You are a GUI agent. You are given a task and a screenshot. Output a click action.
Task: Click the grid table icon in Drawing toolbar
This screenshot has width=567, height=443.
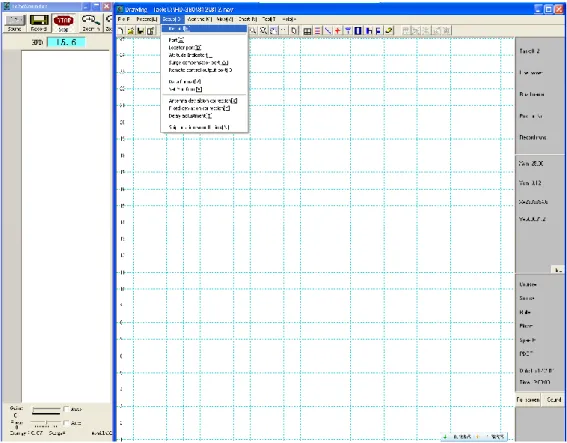pos(307,31)
